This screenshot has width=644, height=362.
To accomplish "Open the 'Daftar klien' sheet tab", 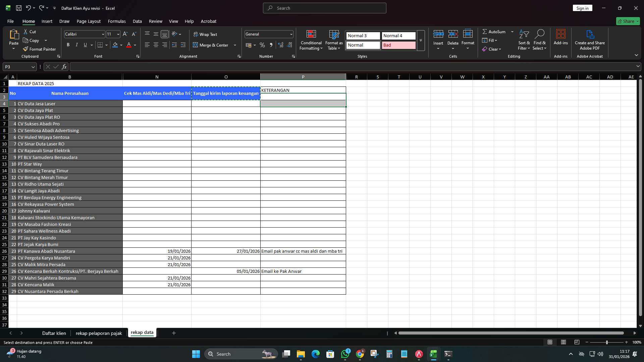I will [x=54, y=333].
